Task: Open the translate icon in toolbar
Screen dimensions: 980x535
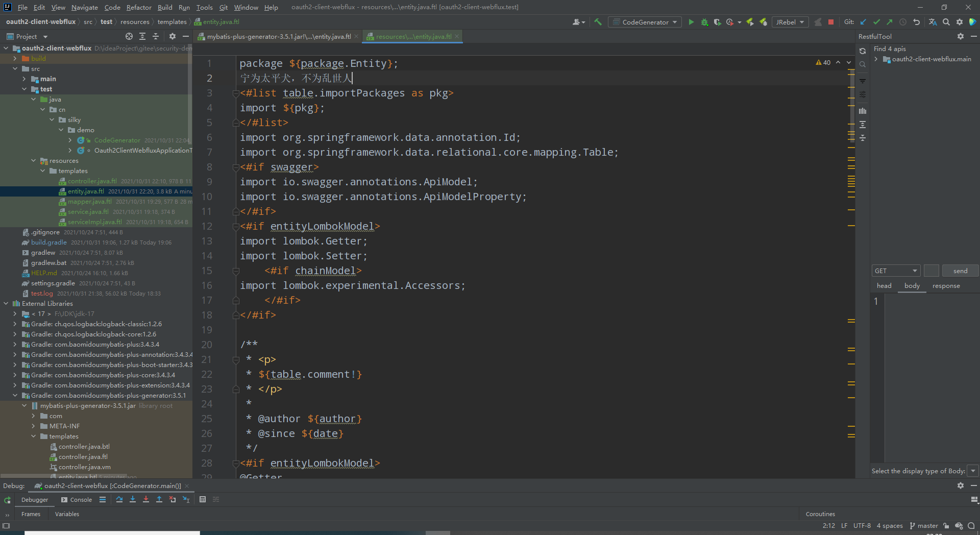Action: click(933, 22)
